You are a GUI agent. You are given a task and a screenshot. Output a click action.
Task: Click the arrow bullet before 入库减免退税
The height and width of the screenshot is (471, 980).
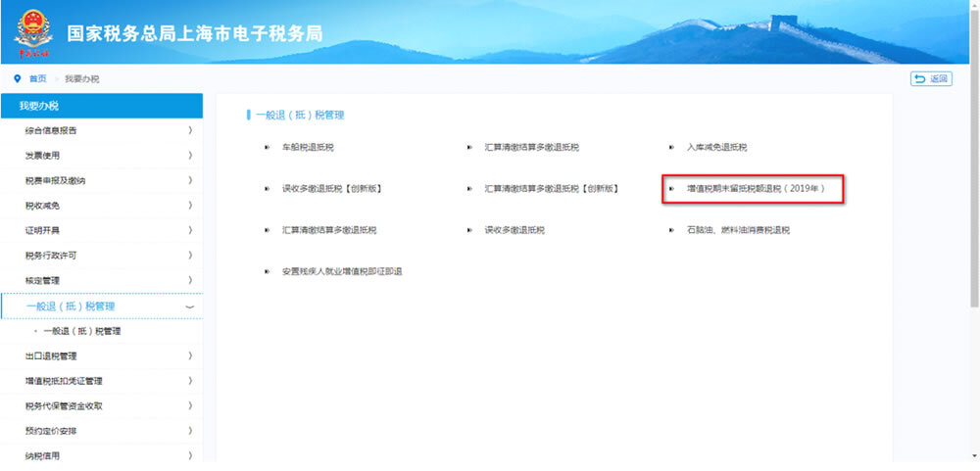point(671,148)
